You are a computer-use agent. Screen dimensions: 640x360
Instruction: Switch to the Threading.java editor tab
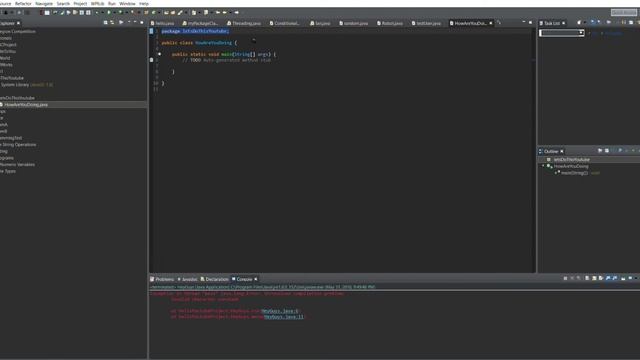point(244,23)
